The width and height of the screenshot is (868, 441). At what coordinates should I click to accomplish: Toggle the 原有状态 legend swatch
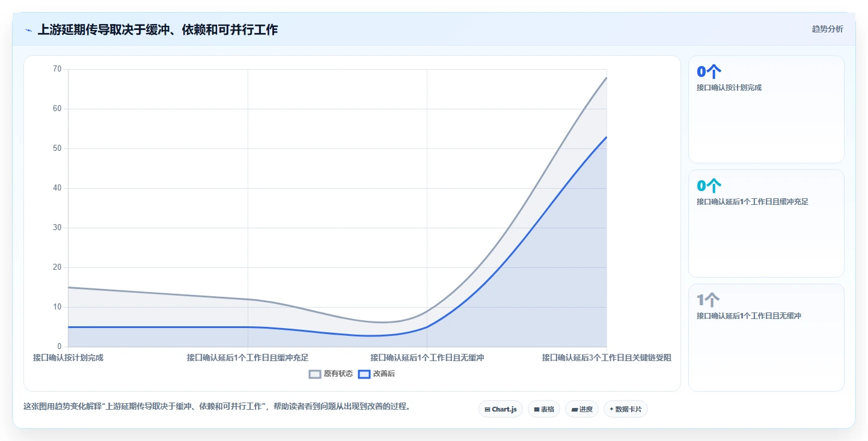click(x=315, y=374)
